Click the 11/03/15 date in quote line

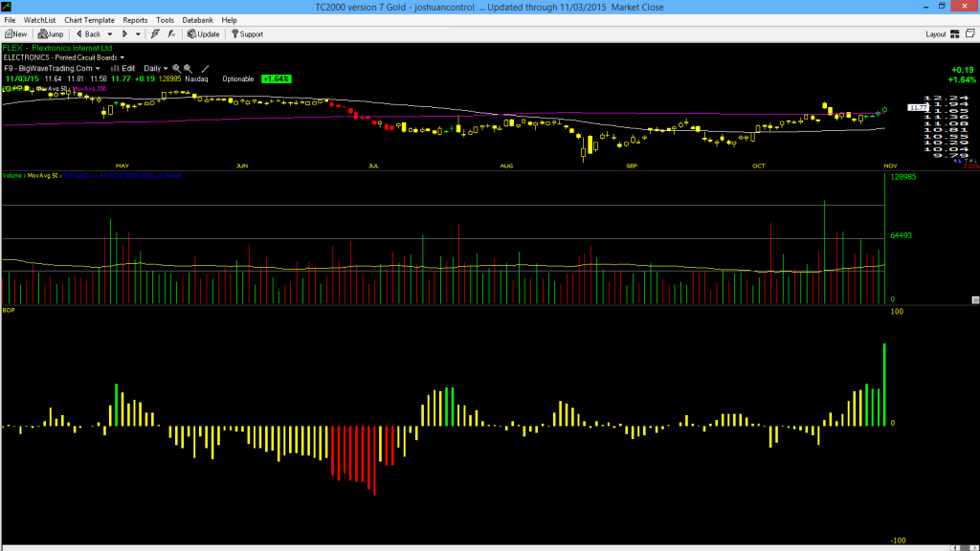coord(22,79)
